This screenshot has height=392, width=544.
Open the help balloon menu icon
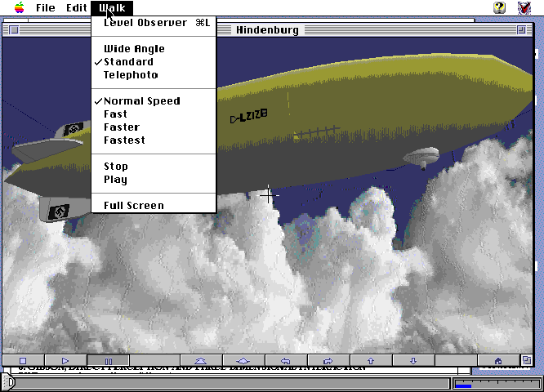coord(499,7)
